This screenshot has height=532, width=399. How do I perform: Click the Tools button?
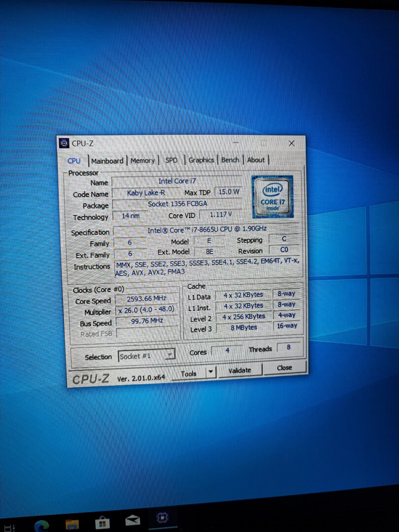click(x=189, y=373)
